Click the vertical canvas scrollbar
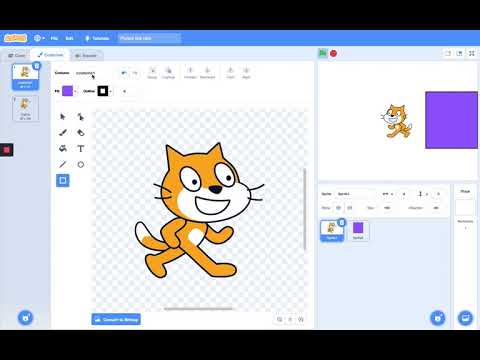 point(305,209)
